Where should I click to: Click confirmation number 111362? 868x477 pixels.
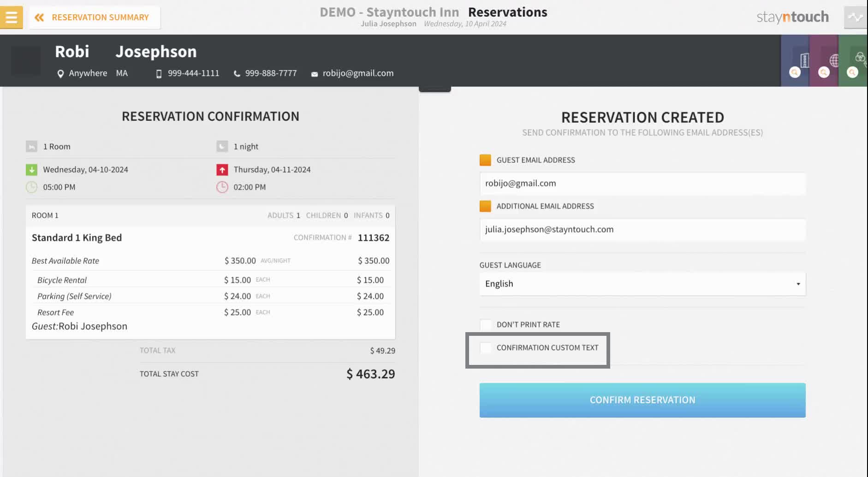[x=374, y=238]
